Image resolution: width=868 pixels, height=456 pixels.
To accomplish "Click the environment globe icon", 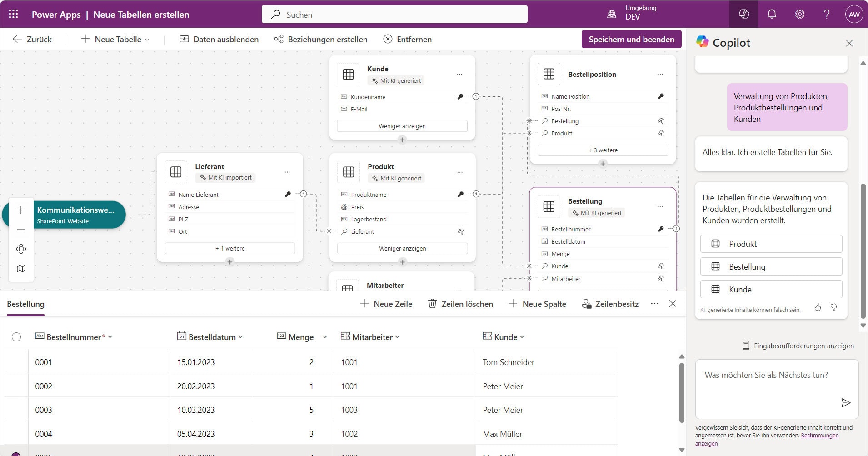I will (x=612, y=14).
